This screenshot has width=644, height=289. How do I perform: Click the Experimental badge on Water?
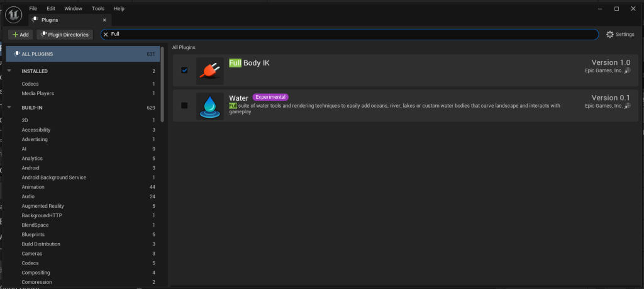270,97
